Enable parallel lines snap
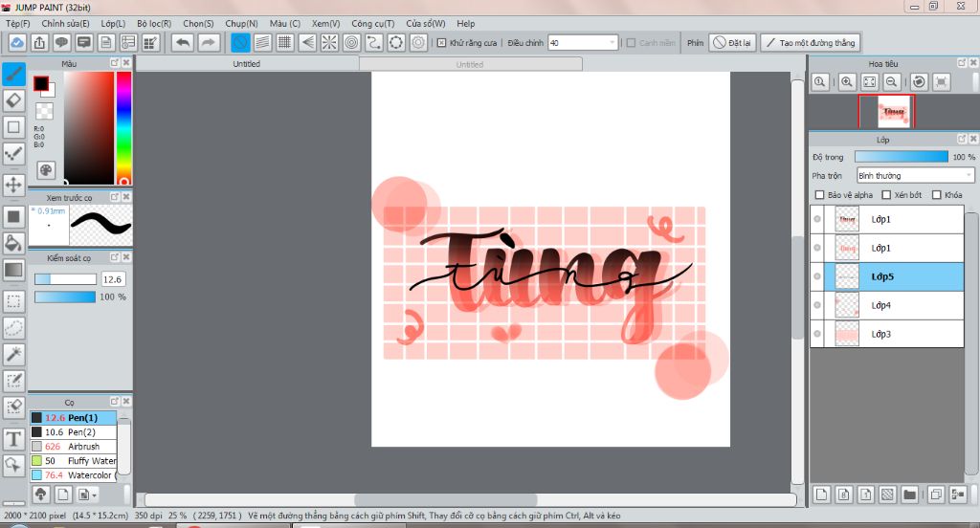The width and height of the screenshot is (980, 528). click(x=262, y=42)
